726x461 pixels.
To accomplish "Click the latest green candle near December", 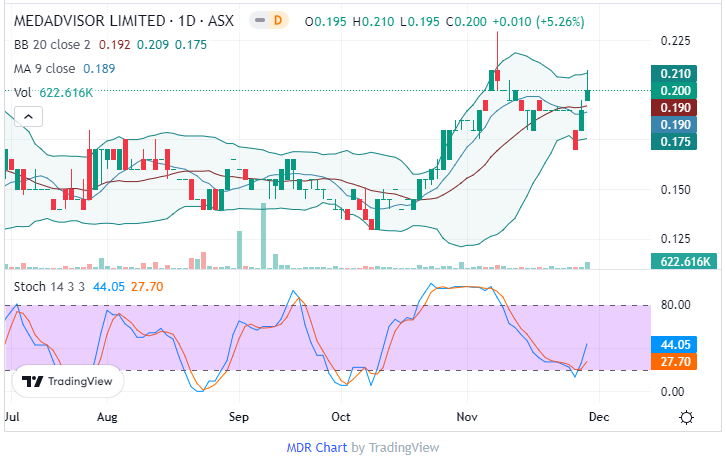I will [x=588, y=94].
